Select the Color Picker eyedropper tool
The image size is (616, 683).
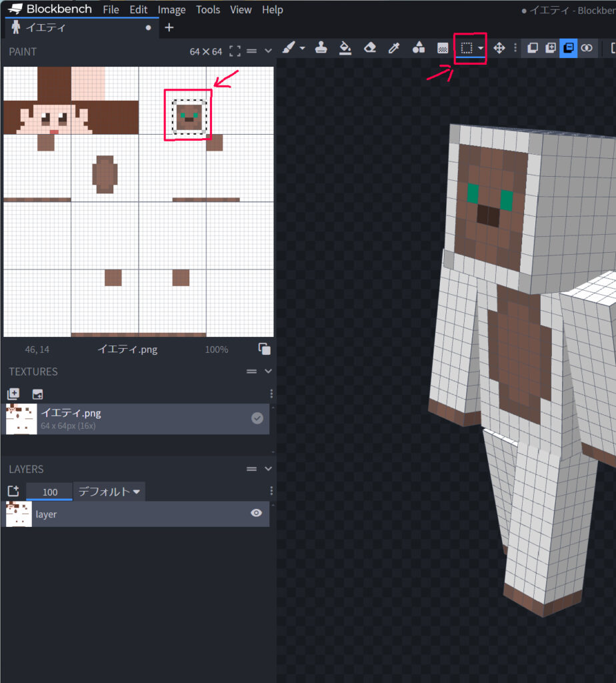pyautogui.click(x=394, y=48)
